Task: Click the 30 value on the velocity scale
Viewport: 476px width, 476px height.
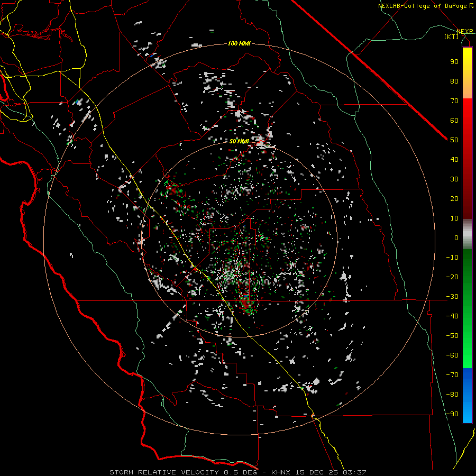Action: point(454,179)
